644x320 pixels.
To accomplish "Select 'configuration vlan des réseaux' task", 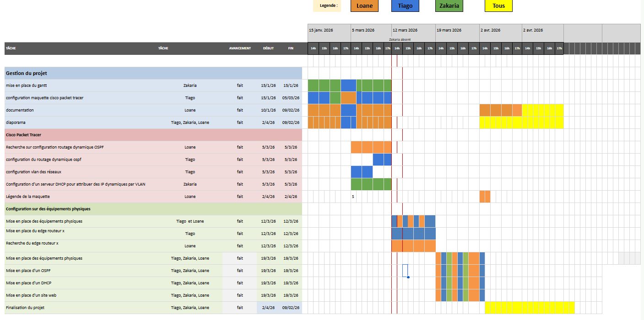I will pos(33,172).
